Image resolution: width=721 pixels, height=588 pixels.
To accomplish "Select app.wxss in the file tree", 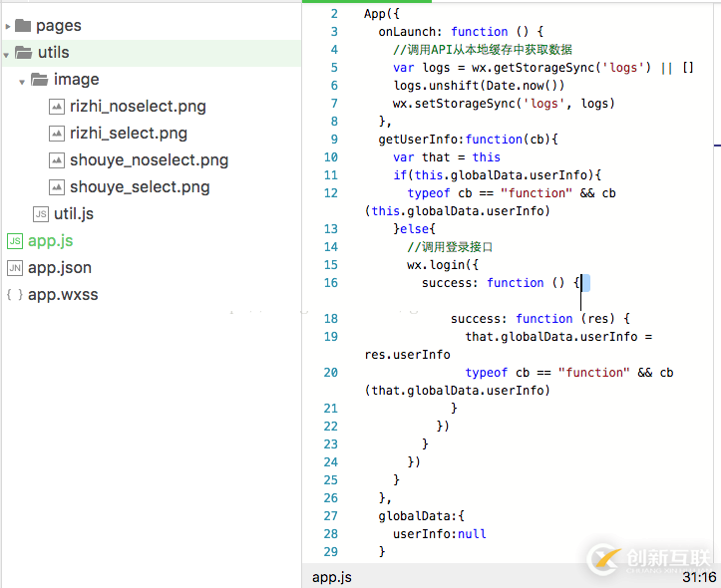I will (x=63, y=295).
